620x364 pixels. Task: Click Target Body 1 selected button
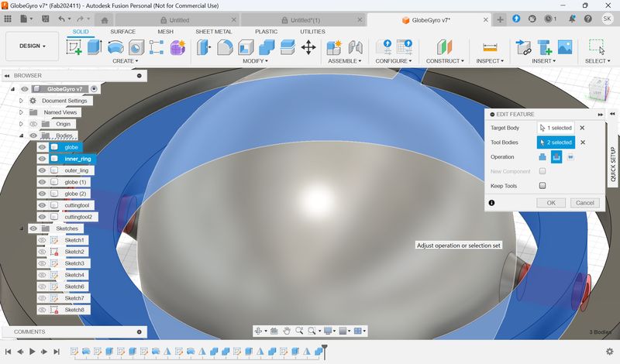556,128
